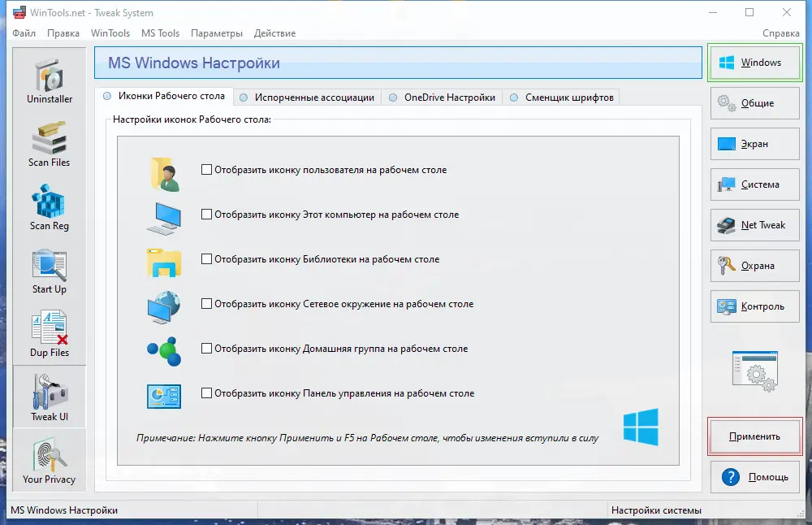Enable 'Сетевое окружение' desktop icon

(x=206, y=304)
